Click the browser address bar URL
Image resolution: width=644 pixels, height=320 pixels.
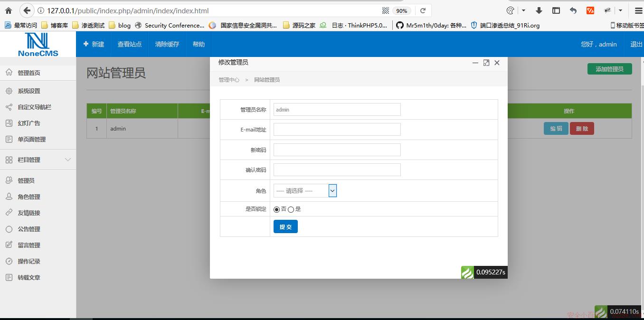coord(128,10)
